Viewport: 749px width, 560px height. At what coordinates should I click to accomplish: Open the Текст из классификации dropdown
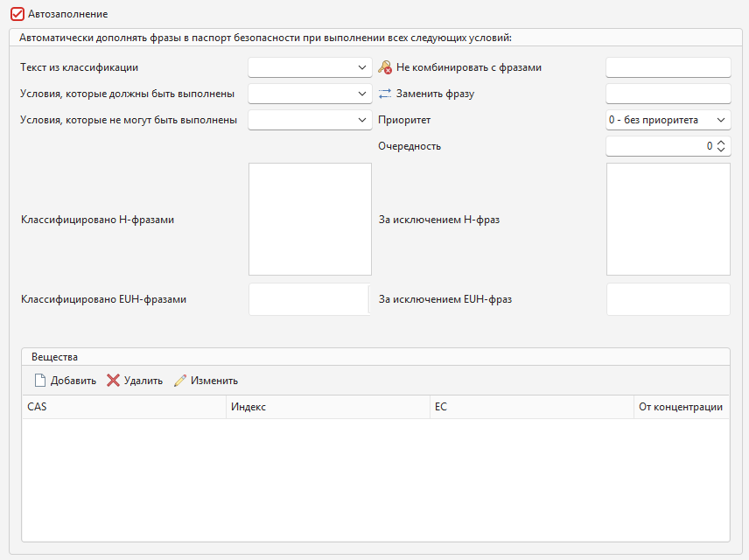[x=310, y=67]
